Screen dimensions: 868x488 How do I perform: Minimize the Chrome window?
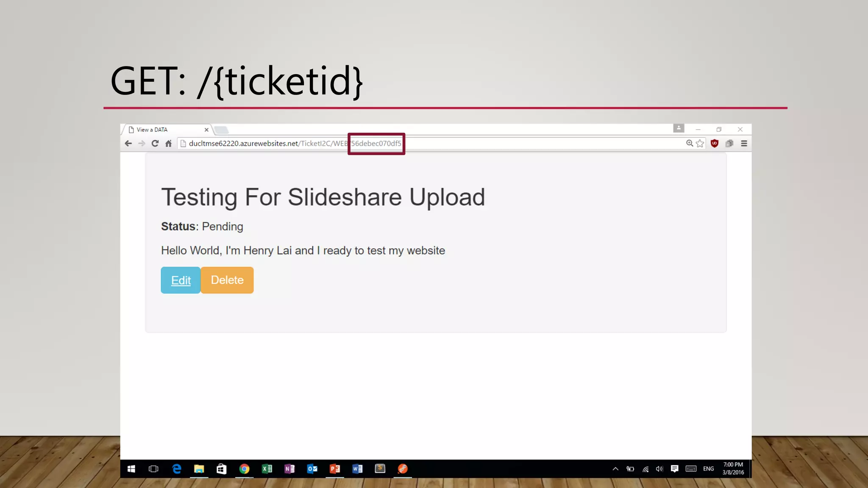(698, 129)
